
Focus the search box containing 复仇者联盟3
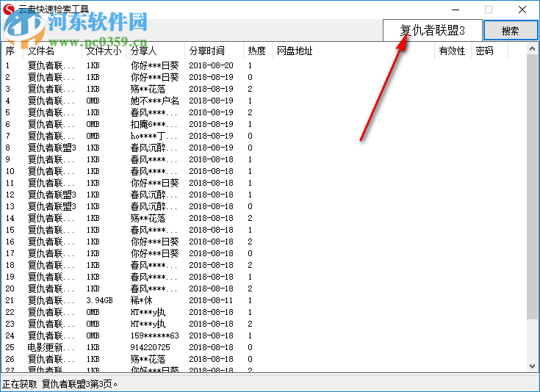(x=433, y=30)
